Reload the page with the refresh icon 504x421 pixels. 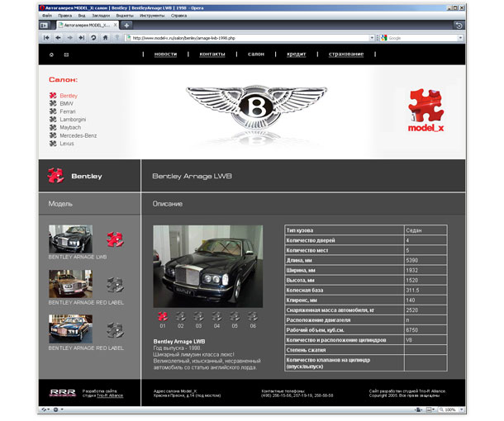(x=93, y=38)
